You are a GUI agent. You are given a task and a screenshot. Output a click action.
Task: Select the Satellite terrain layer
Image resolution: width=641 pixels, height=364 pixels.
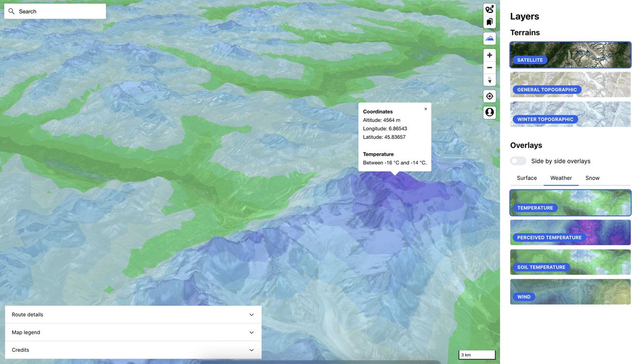[x=570, y=55]
